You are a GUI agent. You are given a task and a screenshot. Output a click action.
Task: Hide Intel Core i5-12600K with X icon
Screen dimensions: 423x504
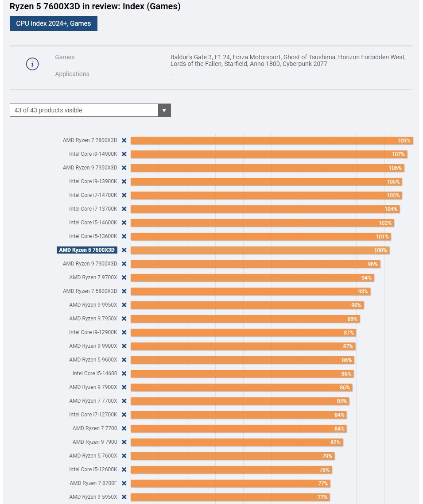pyautogui.click(x=124, y=469)
